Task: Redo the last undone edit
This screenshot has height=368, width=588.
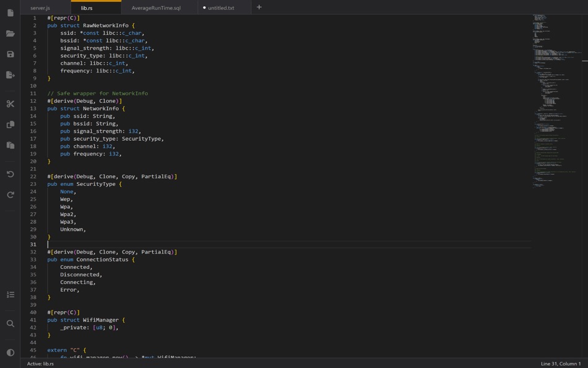Action: coord(11,195)
